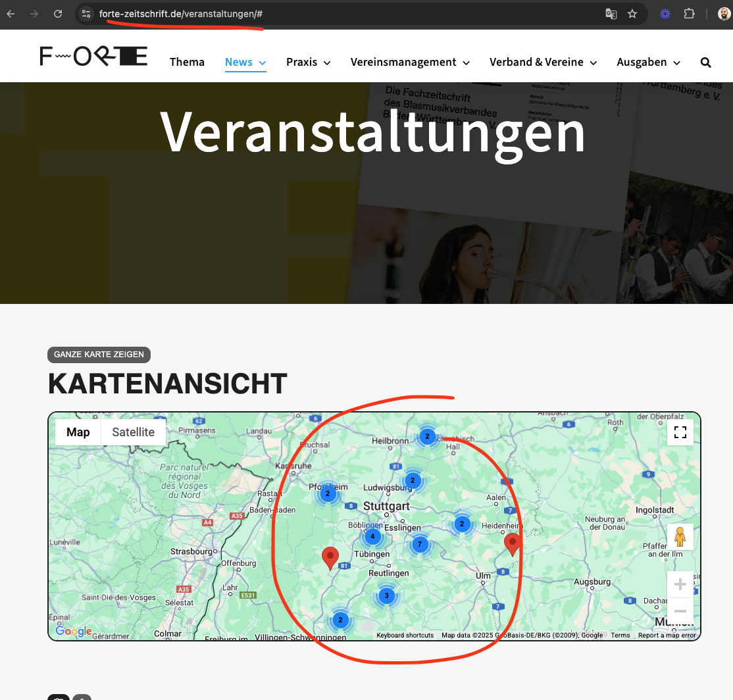The width and height of the screenshot is (733, 700).
Task: Open the cluster of 2 near Ludwigsburg
Action: (413, 480)
